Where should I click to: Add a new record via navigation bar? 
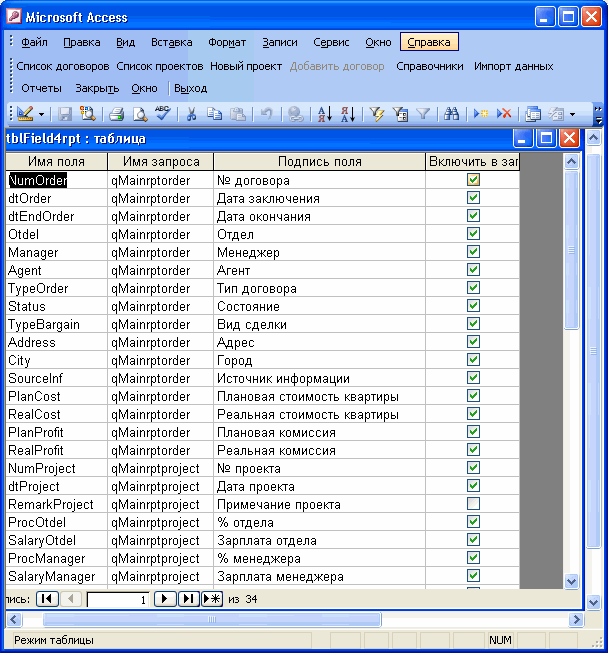coord(212,599)
